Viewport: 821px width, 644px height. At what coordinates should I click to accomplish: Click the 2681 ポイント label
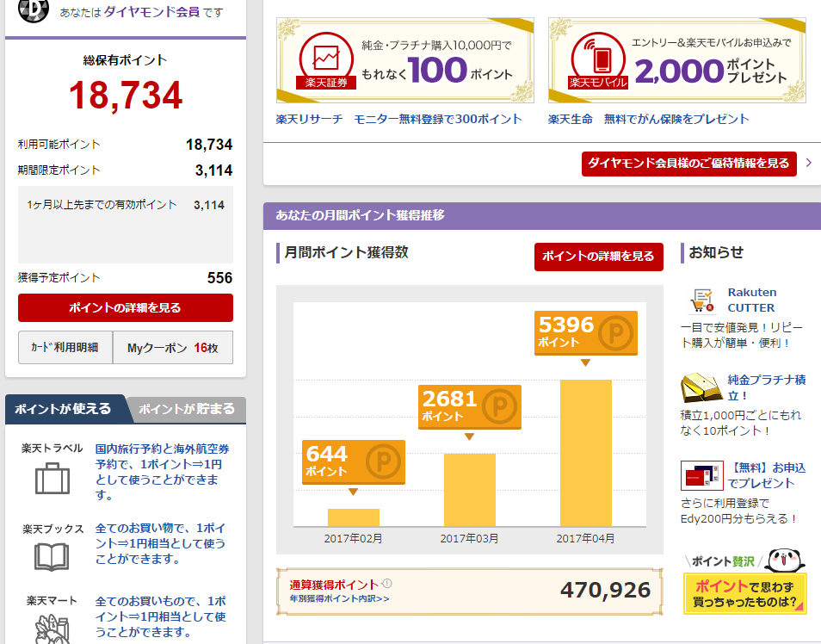coord(470,407)
